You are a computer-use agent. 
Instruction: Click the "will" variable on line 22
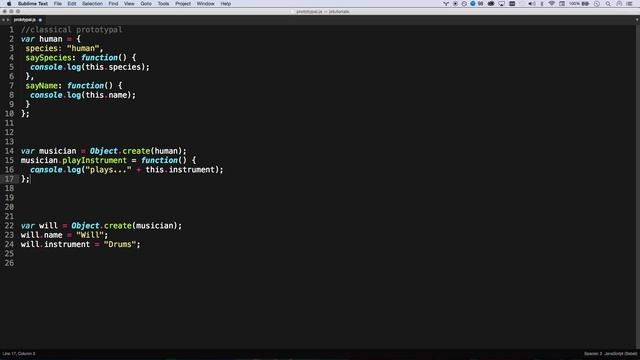click(x=48, y=226)
